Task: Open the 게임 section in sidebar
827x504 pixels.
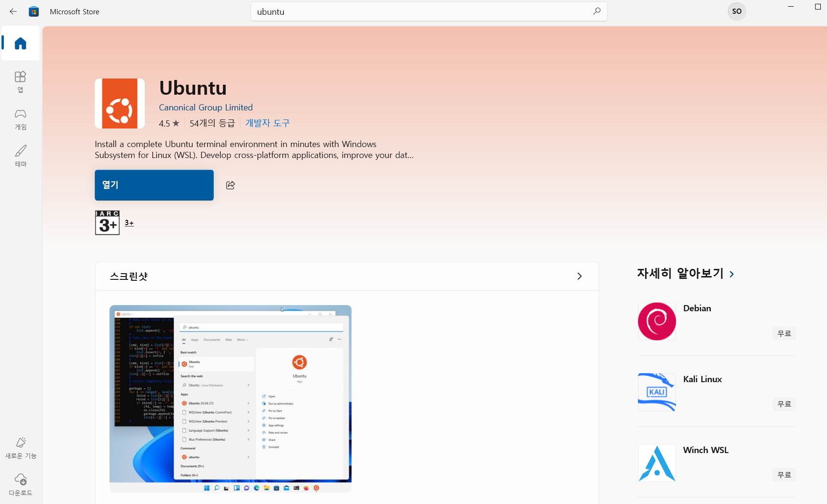Action: tap(20, 119)
